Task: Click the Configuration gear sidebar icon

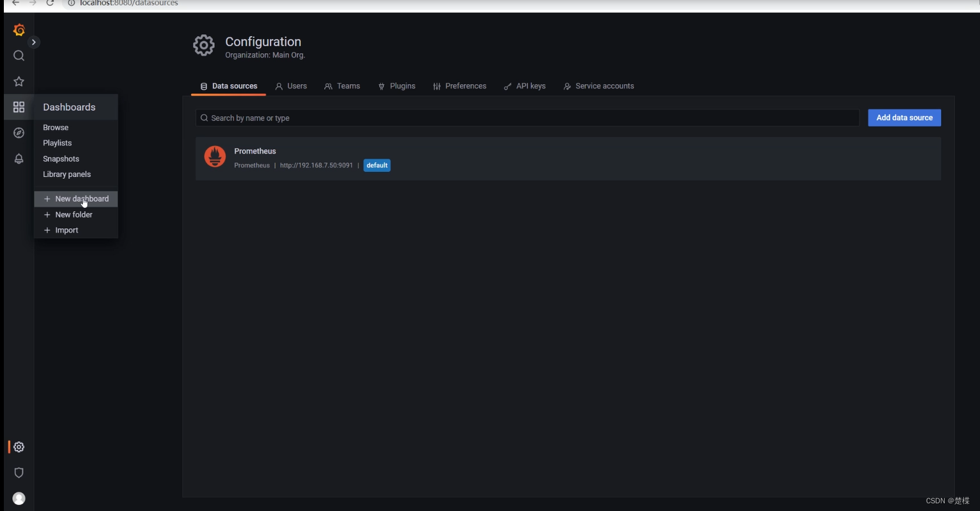Action: coord(19,447)
